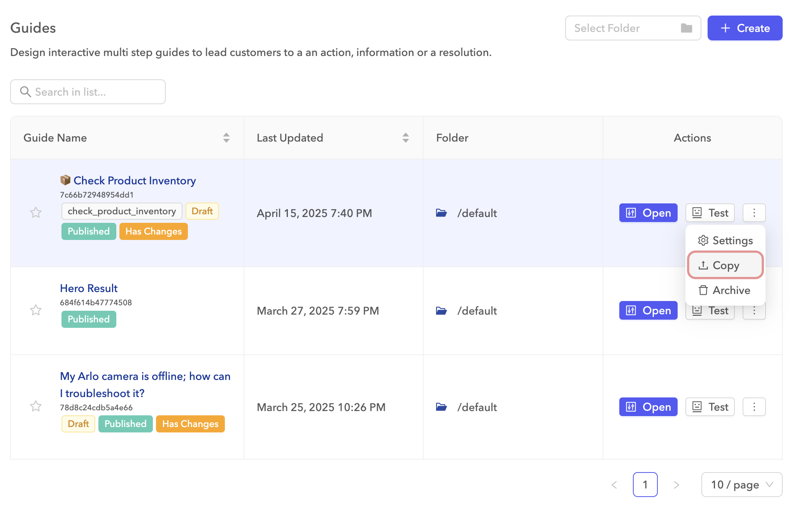Sort by Guide Name arrows
This screenshot has width=792, height=532.
coord(226,138)
